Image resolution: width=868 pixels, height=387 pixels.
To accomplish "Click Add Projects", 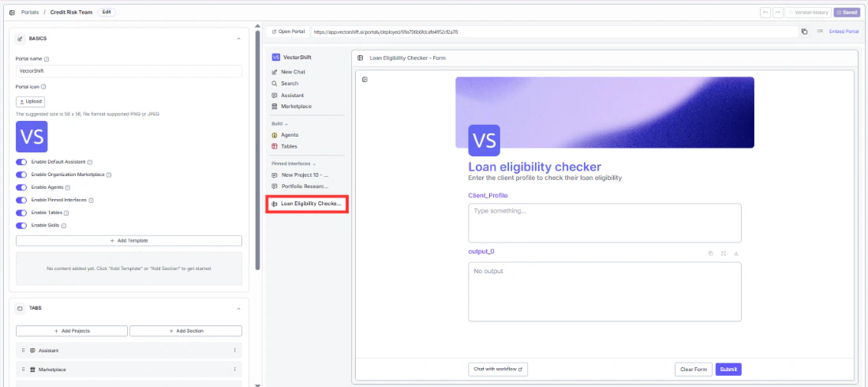I will [72, 330].
